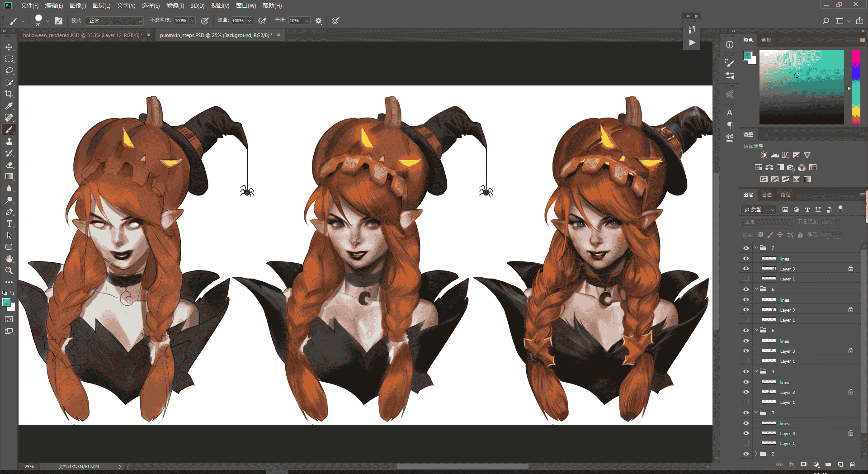Collapse the group 4 folder
The image size is (868, 474).
756,371
